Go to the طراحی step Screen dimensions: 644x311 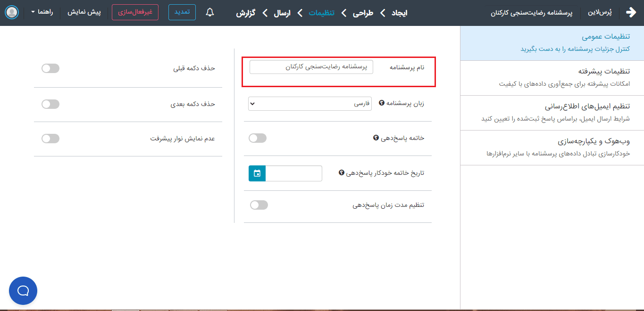[x=363, y=13]
